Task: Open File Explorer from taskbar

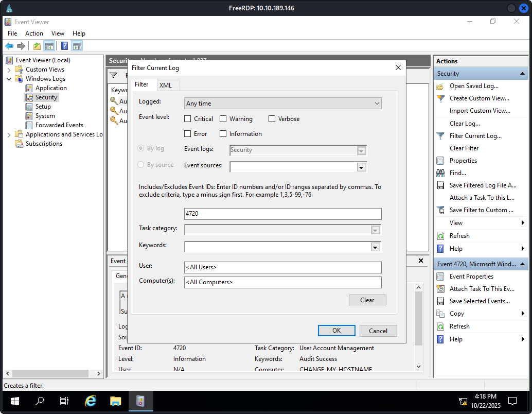Action: (x=116, y=401)
